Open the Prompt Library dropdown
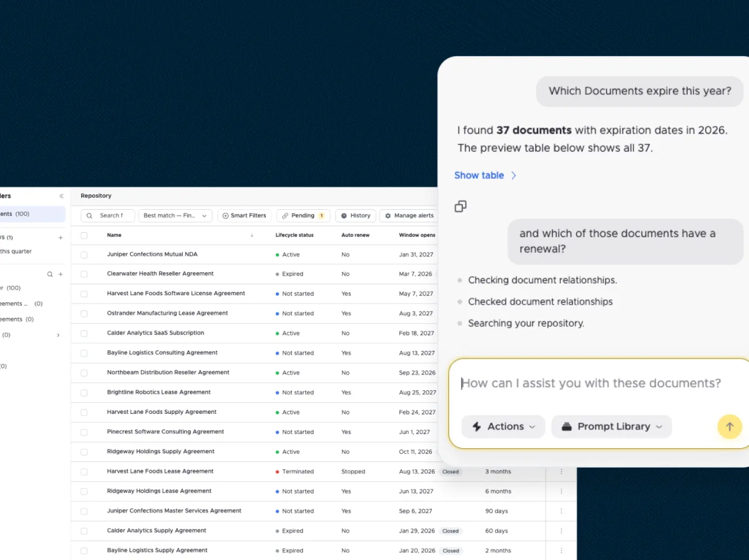Viewport: 749px width, 560px height. tap(612, 426)
